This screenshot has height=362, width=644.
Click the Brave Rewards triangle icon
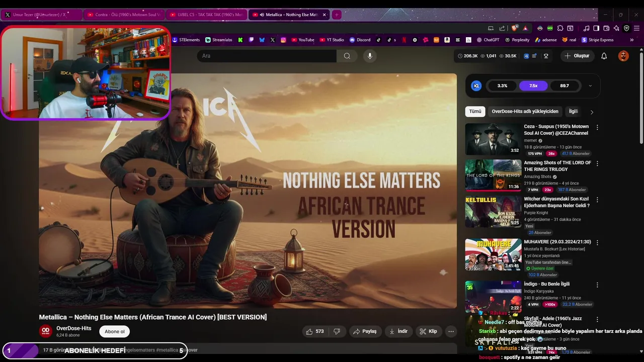(525, 28)
